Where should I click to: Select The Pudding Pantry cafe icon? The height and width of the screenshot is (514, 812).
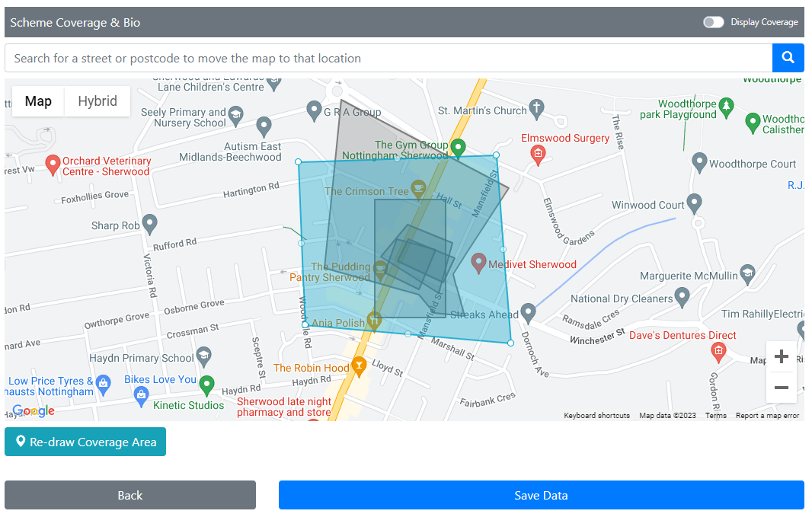[x=381, y=269]
